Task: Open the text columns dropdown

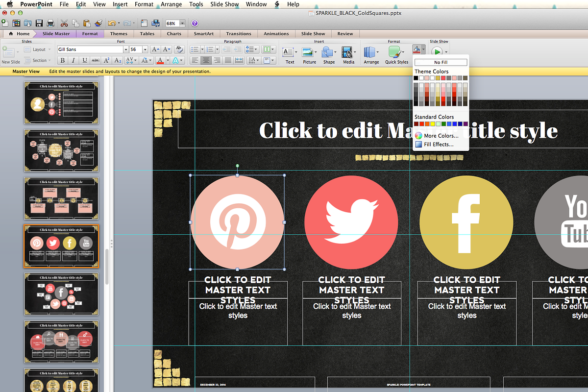Action: tap(269, 49)
